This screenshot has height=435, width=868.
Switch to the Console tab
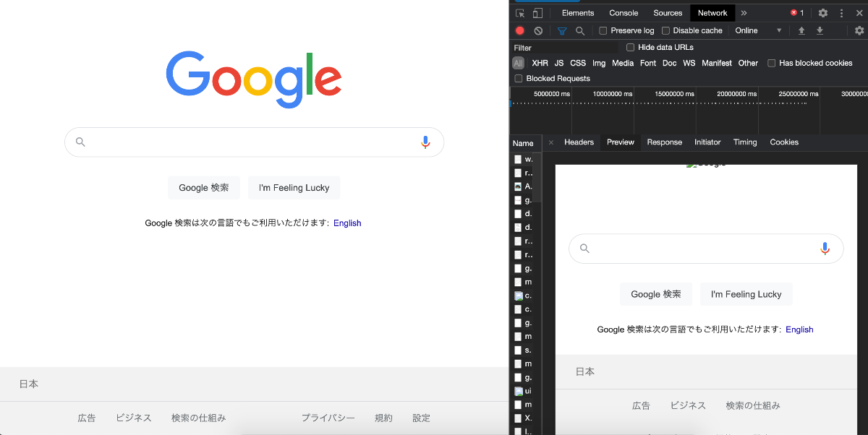pos(624,13)
